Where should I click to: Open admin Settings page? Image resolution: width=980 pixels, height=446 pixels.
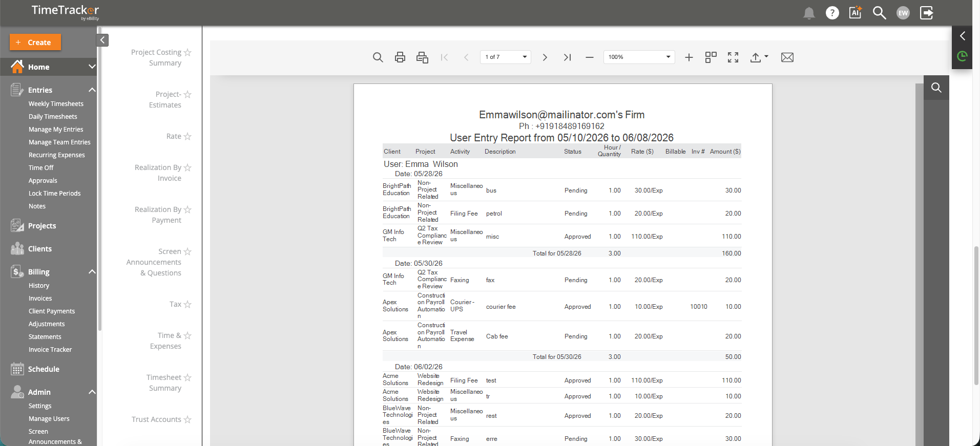click(40, 406)
